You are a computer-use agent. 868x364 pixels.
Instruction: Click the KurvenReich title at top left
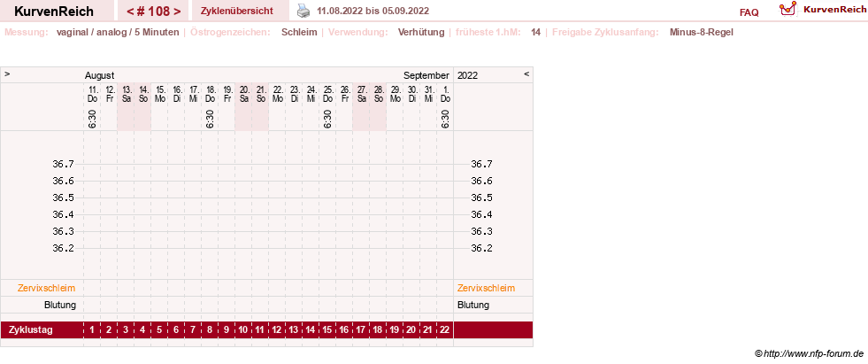54,12
